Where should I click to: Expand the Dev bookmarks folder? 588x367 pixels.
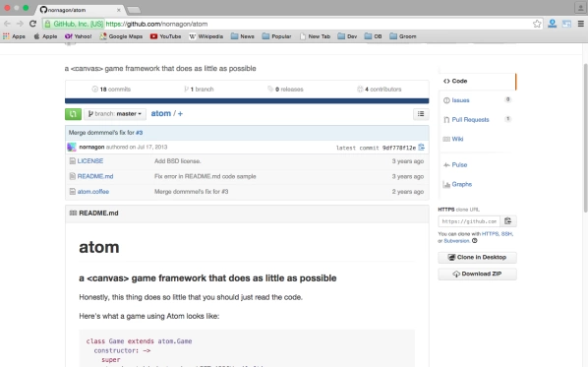click(347, 36)
